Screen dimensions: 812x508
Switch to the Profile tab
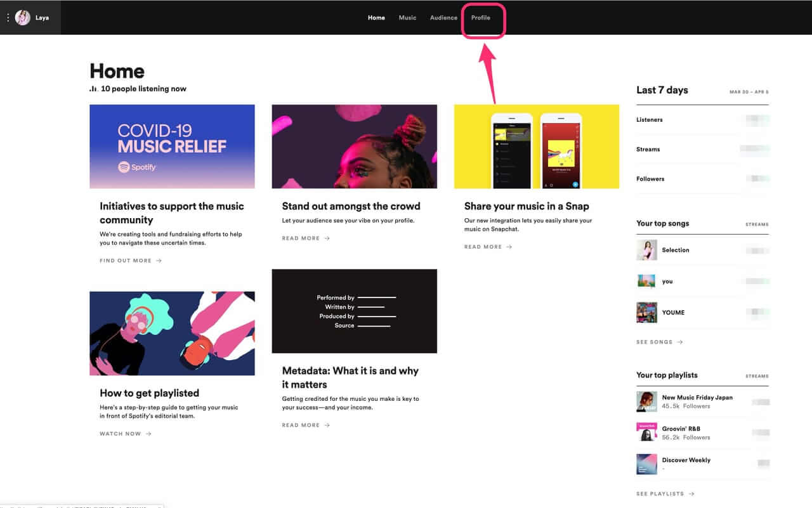[481, 18]
